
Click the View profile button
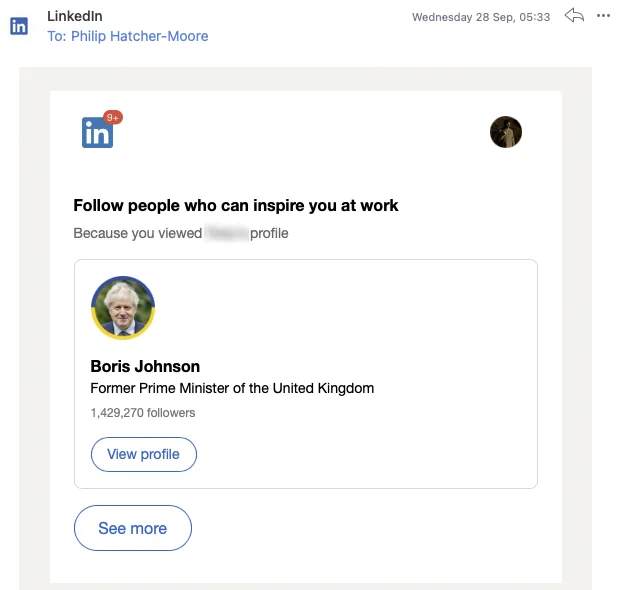144,454
